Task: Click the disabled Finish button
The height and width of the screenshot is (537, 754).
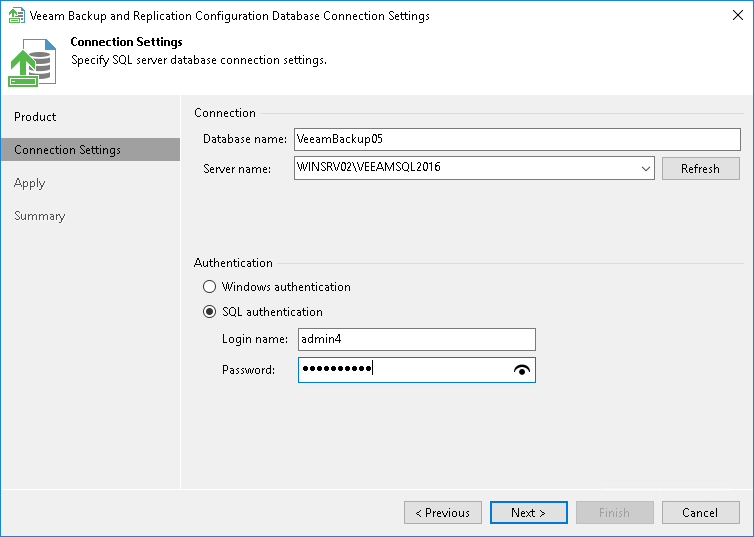Action: pos(615,512)
